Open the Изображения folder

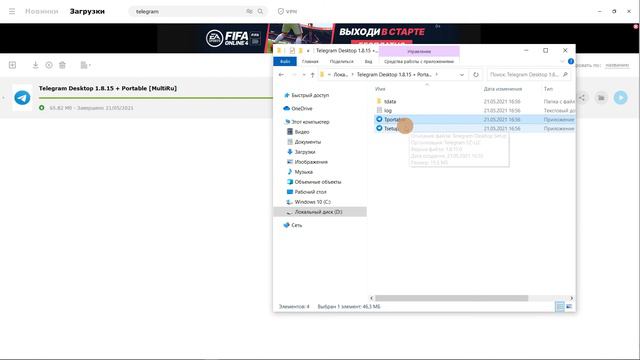(311, 162)
